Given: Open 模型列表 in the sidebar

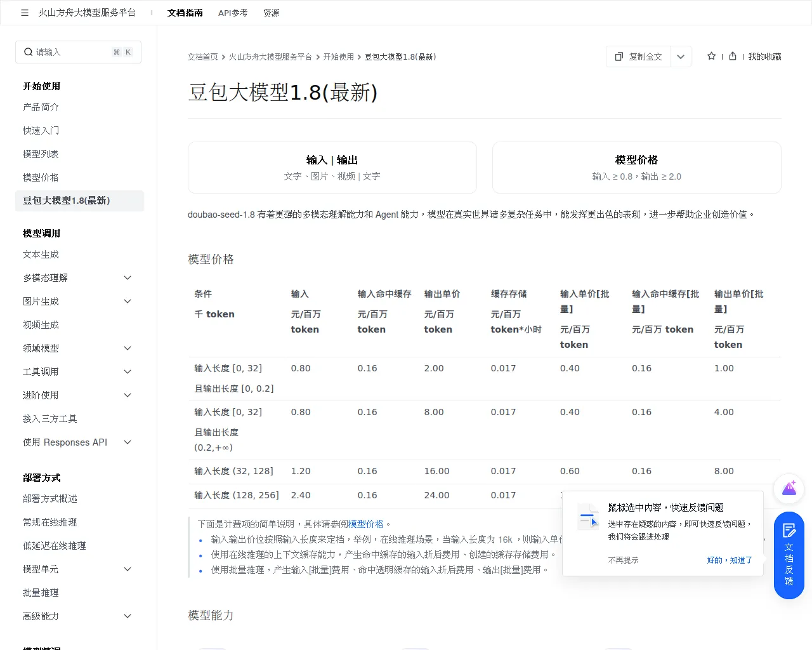Looking at the screenshot, I should 41,154.
